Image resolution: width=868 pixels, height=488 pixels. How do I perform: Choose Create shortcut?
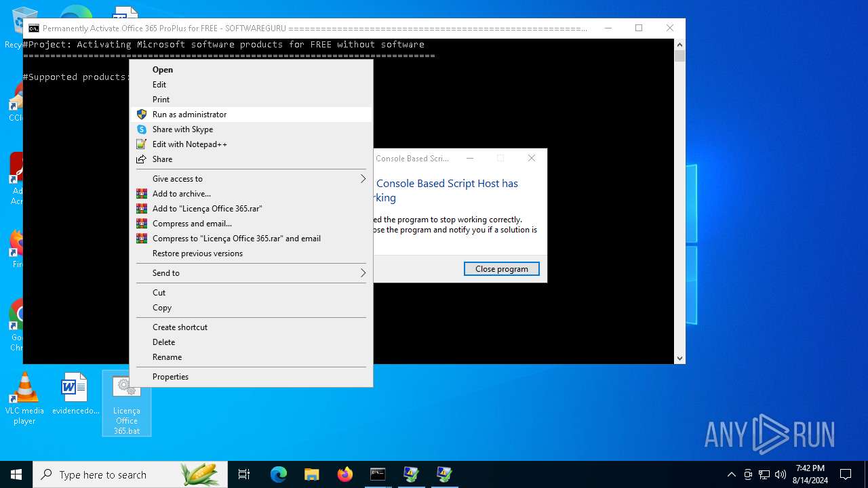coord(251,327)
